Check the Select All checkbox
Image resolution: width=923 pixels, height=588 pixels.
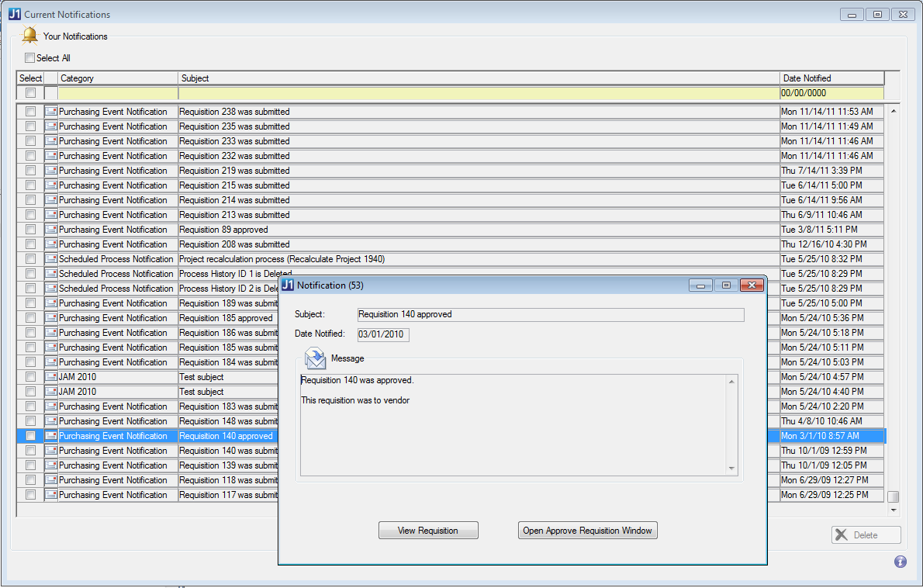[30, 58]
